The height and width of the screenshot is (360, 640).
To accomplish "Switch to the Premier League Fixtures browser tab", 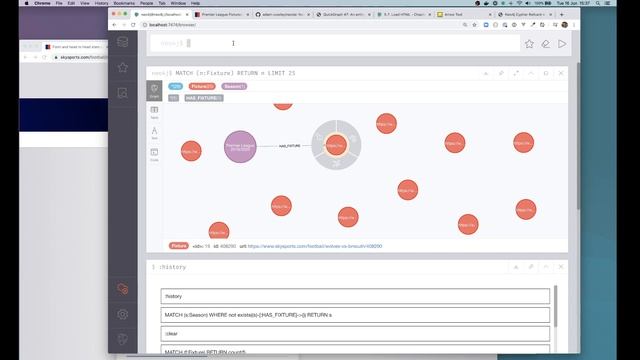I will [222, 14].
